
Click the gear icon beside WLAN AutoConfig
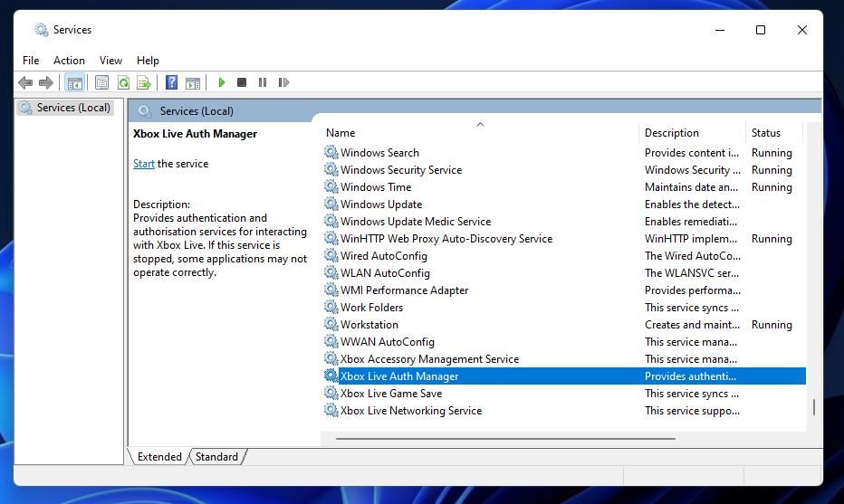click(x=331, y=272)
